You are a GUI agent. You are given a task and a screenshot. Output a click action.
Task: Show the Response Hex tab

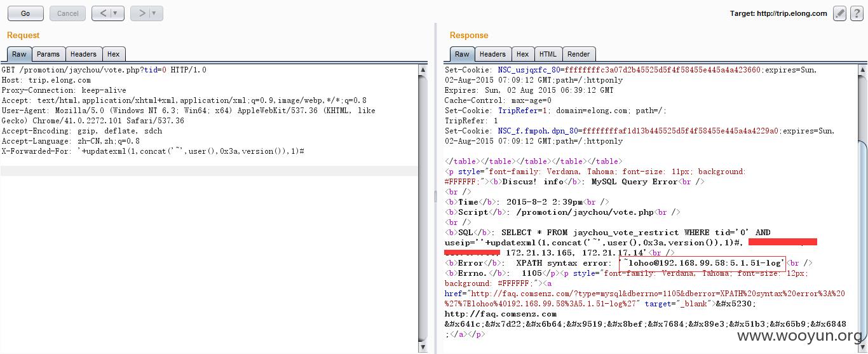[x=522, y=54]
